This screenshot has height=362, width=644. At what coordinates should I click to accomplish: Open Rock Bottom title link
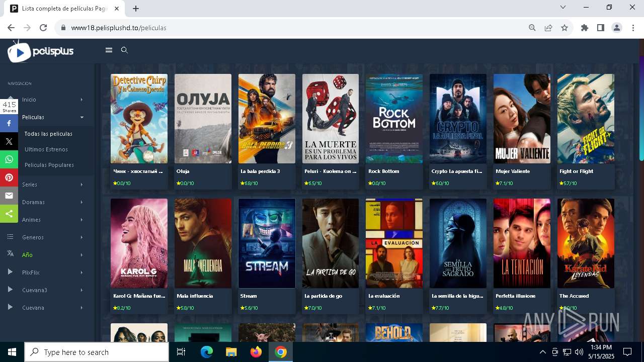click(383, 171)
